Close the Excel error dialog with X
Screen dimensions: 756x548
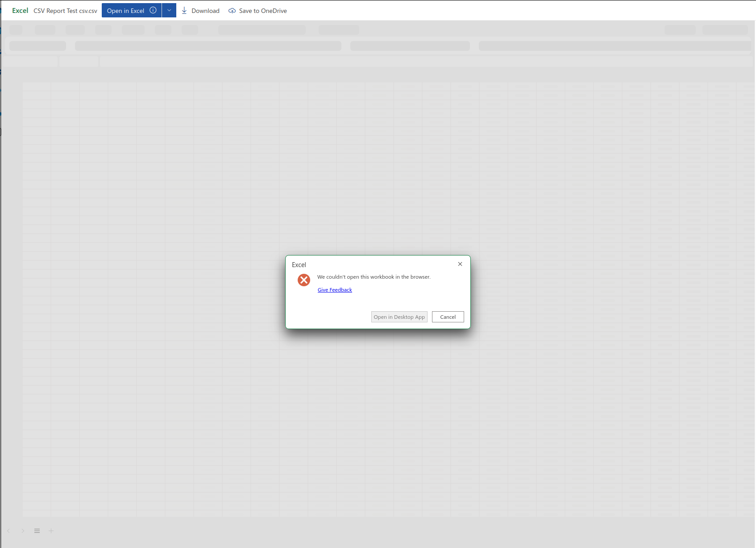pos(460,264)
